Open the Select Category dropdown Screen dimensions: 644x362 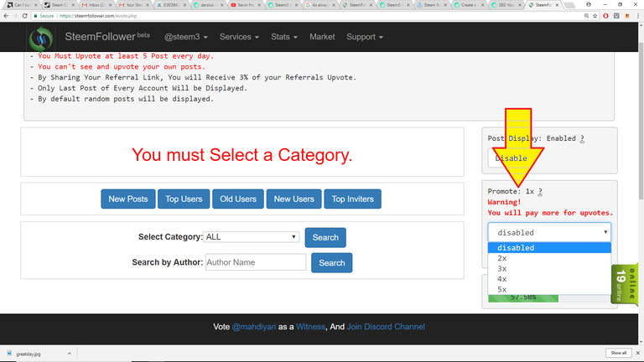point(252,237)
